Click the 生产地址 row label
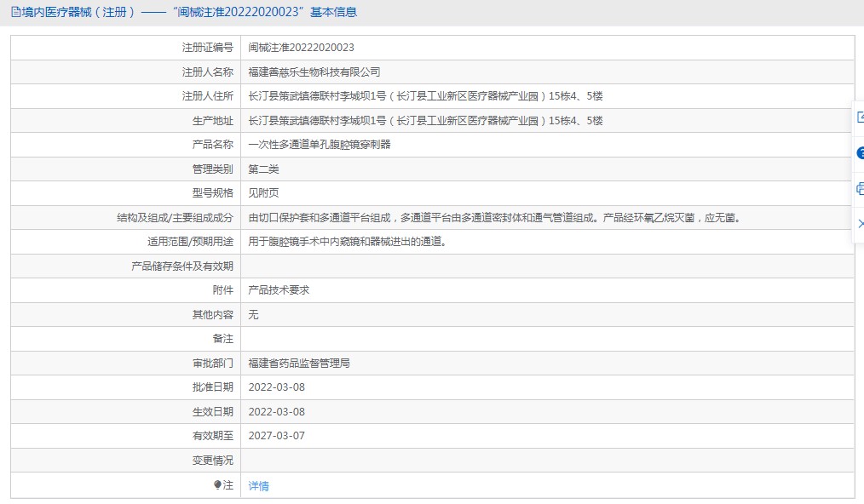864x504 pixels. click(x=213, y=120)
